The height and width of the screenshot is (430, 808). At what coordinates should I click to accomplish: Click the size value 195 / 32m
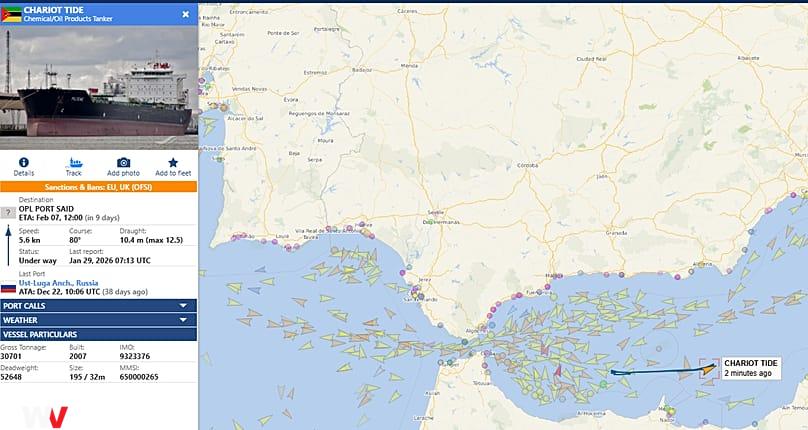(x=87, y=377)
